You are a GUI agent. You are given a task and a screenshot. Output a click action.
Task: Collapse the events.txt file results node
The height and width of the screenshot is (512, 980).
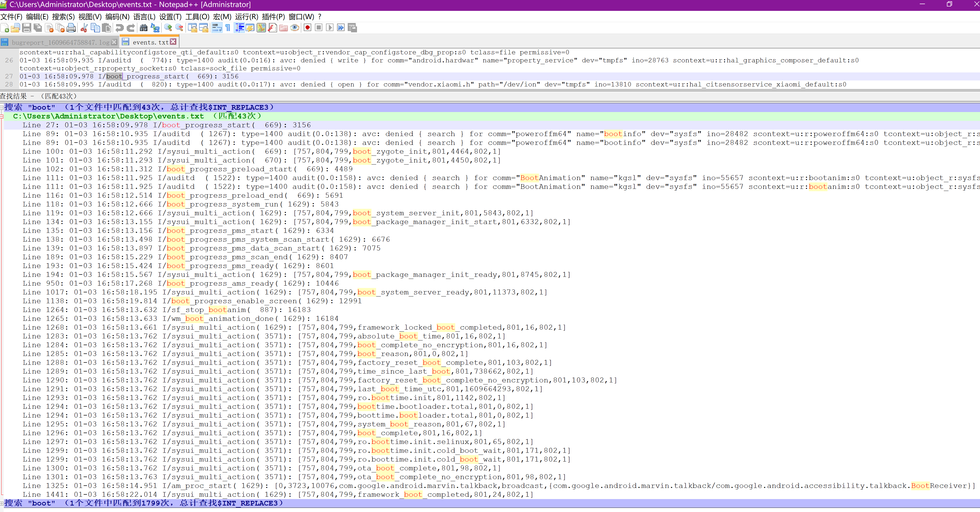coord(2,116)
